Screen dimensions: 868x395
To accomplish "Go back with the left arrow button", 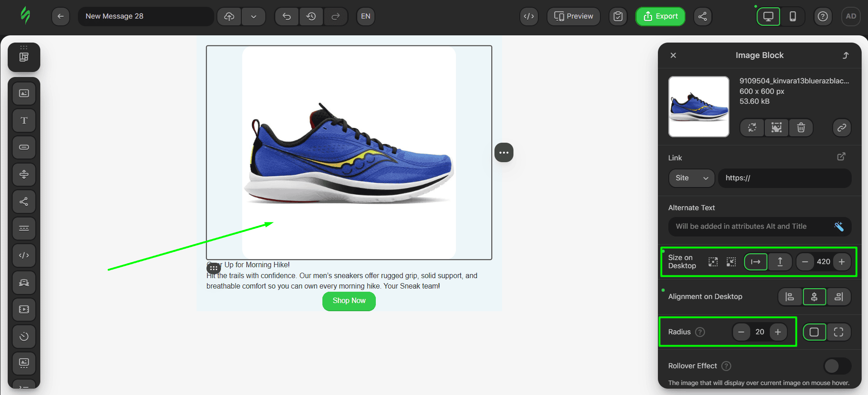I will [x=61, y=16].
